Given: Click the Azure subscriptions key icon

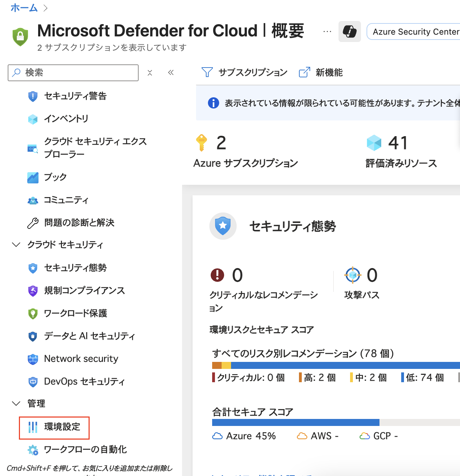Looking at the screenshot, I should (x=201, y=143).
